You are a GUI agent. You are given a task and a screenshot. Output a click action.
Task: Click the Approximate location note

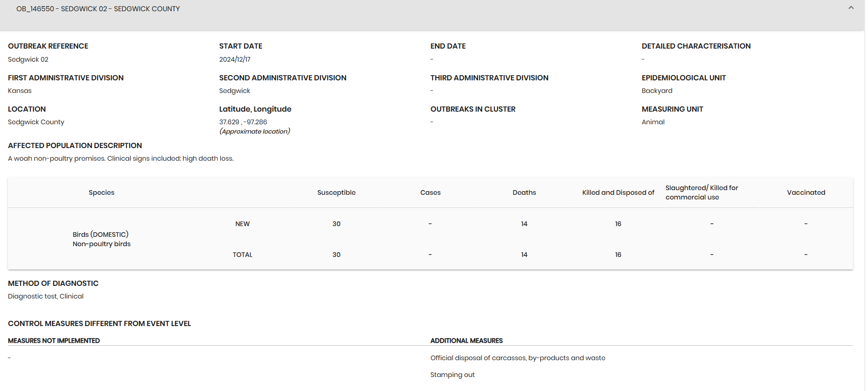tap(255, 131)
